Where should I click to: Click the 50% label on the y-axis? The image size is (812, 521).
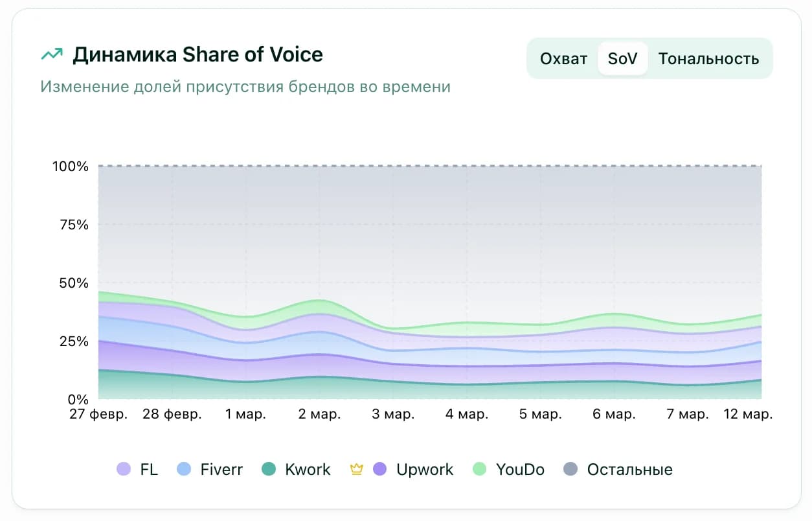tap(73, 283)
